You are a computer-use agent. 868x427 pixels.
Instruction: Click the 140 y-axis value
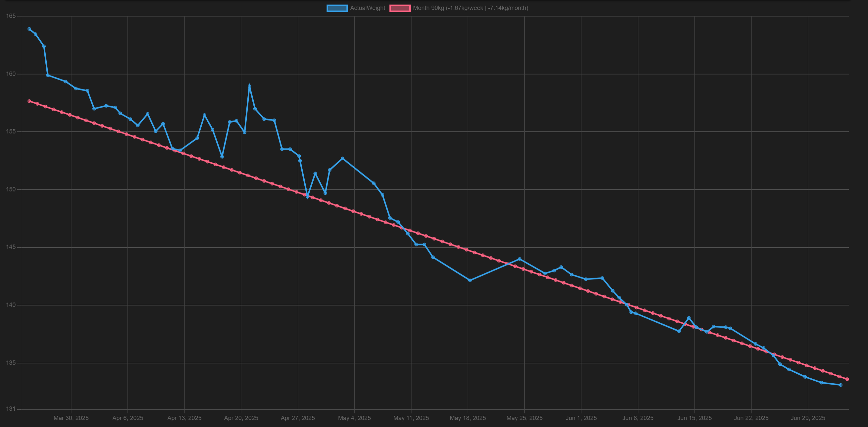[x=11, y=305]
